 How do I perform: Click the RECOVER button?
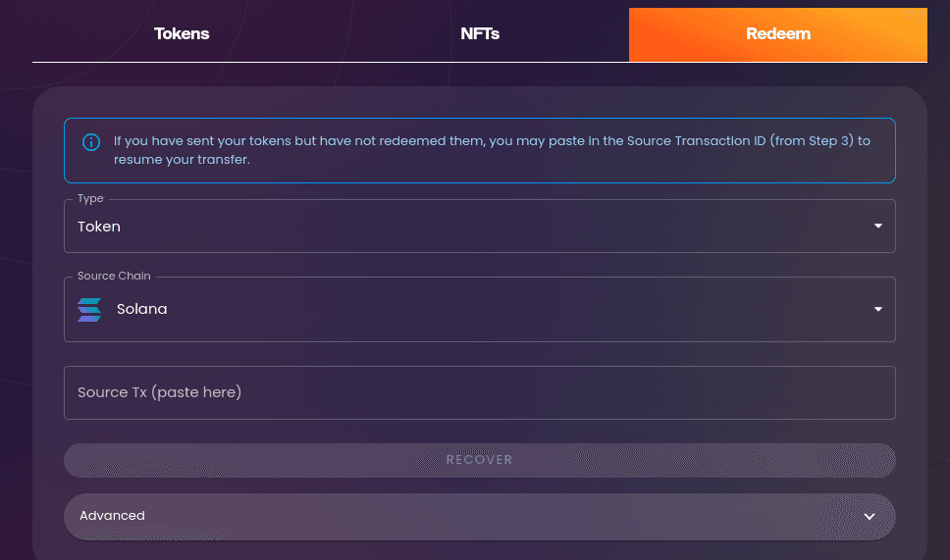point(480,460)
